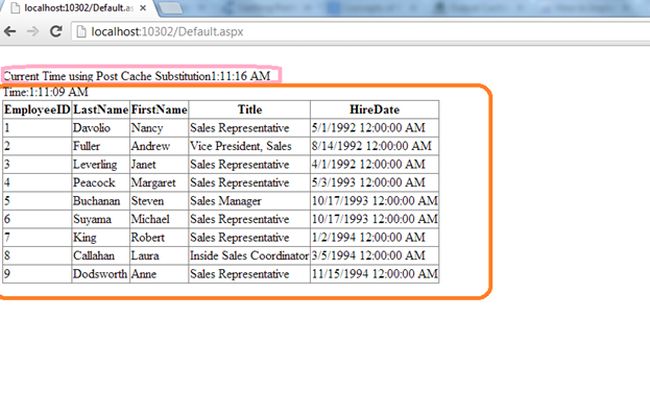Screen dimensions: 650x393
Task: Click Dodsworth's Sales Representative title cell
Action: [x=250, y=274]
